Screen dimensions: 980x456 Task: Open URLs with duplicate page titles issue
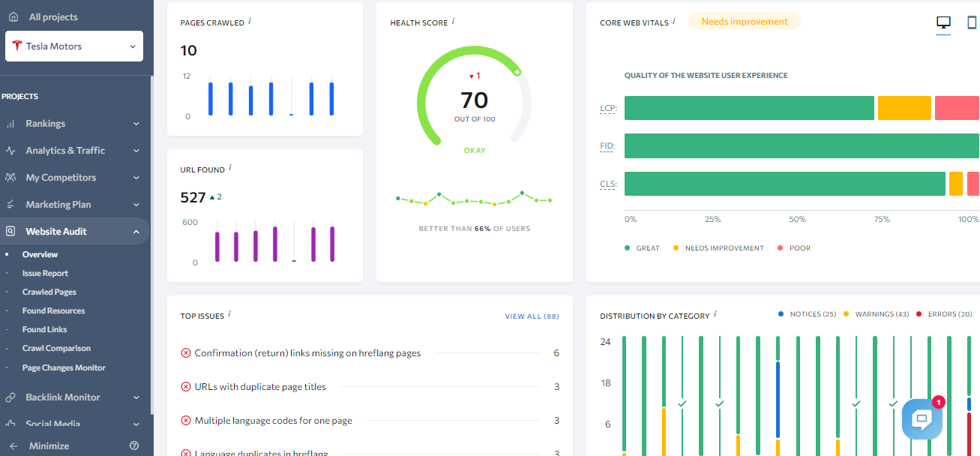(260, 387)
